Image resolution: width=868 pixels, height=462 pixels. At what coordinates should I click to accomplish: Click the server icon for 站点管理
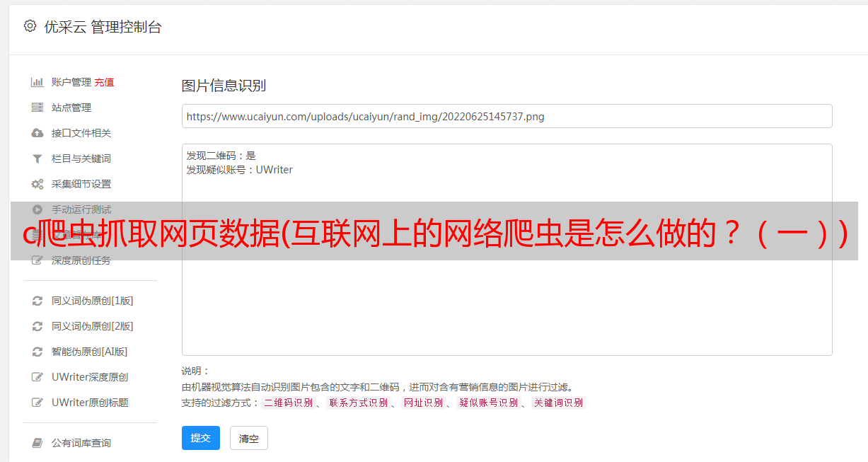coord(37,108)
